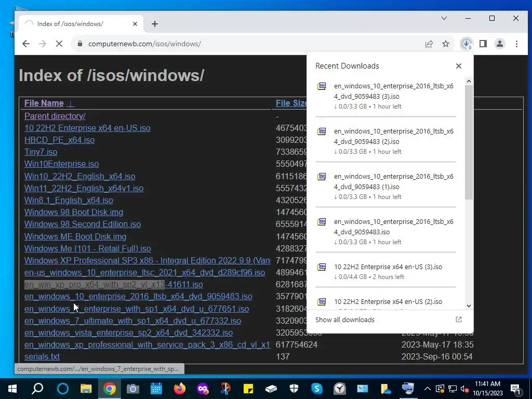Download Win8.1_English_x64.iso

(x=69, y=200)
